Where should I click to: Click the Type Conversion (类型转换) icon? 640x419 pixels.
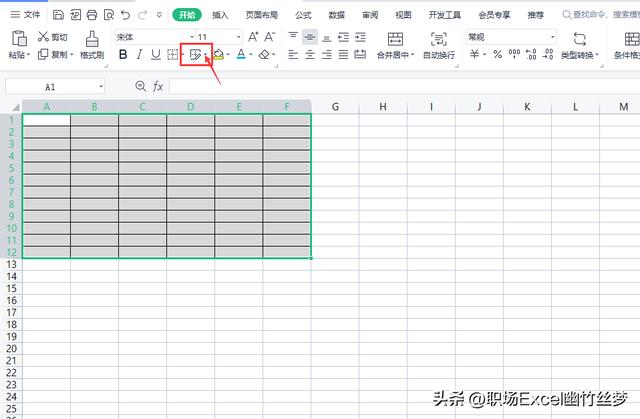click(x=580, y=39)
